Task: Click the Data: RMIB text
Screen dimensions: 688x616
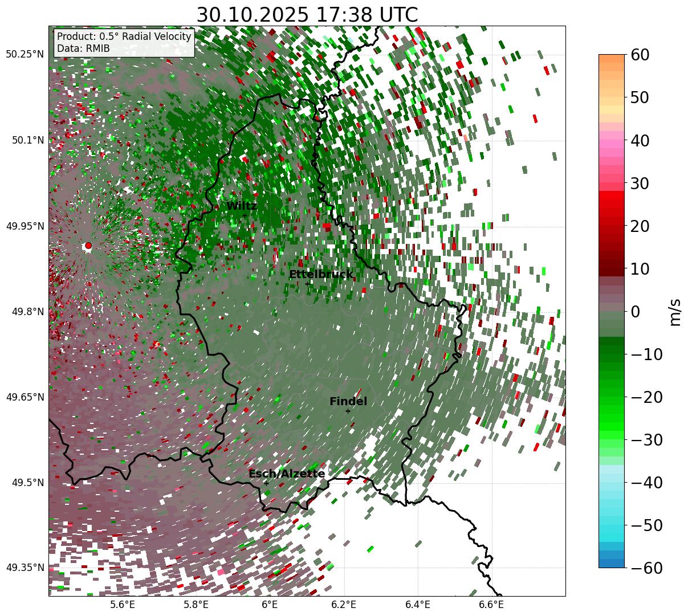Action: (x=83, y=49)
